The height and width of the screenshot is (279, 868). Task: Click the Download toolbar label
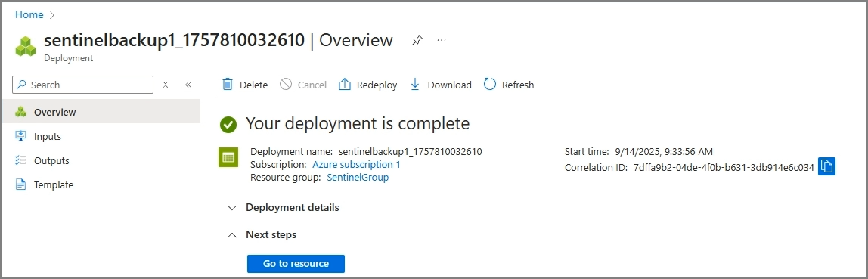449,85
